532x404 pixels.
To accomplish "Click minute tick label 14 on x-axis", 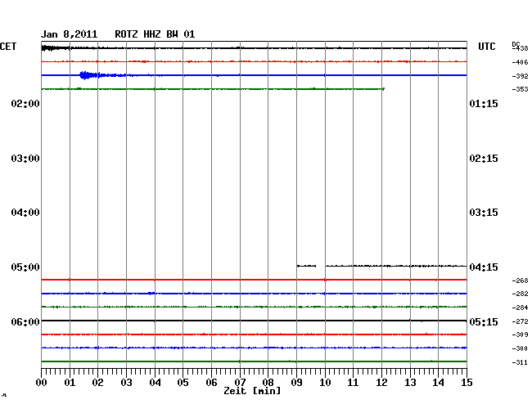I will 438,383.
